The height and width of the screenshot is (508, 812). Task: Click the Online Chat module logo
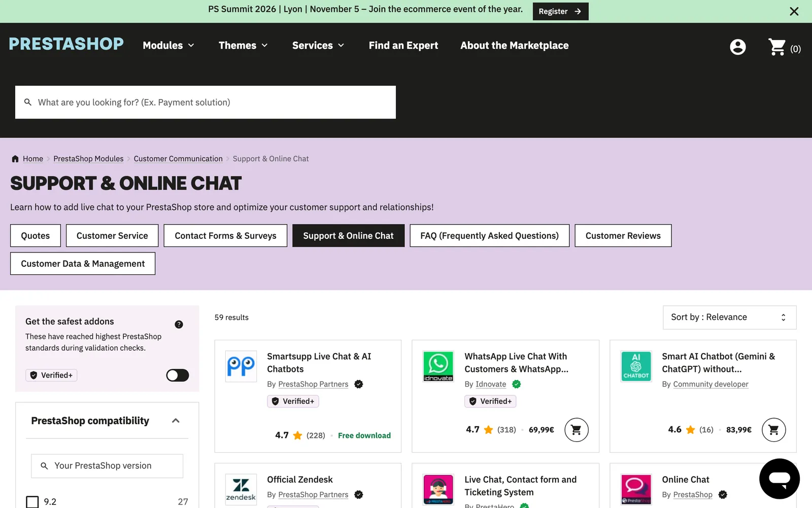tap(636, 489)
